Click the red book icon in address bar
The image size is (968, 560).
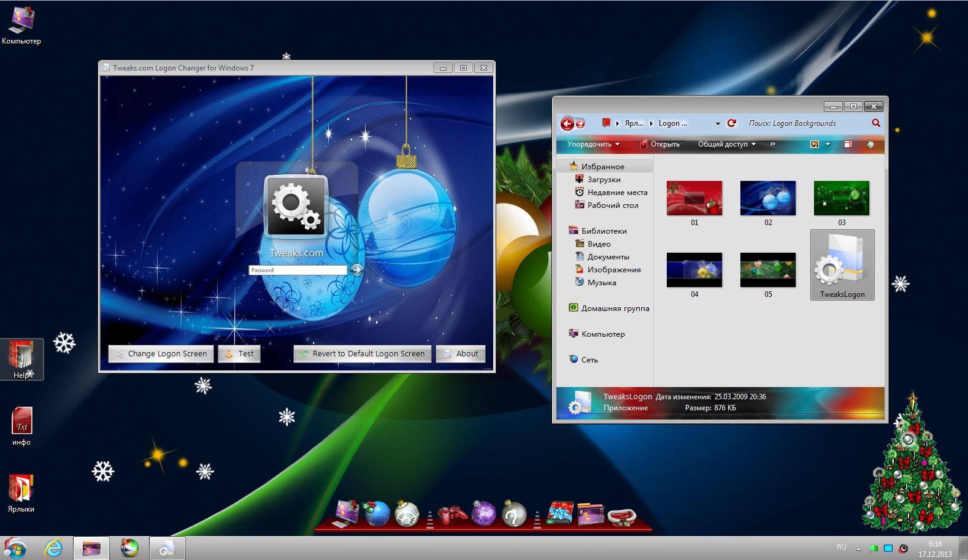tap(606, 123)
